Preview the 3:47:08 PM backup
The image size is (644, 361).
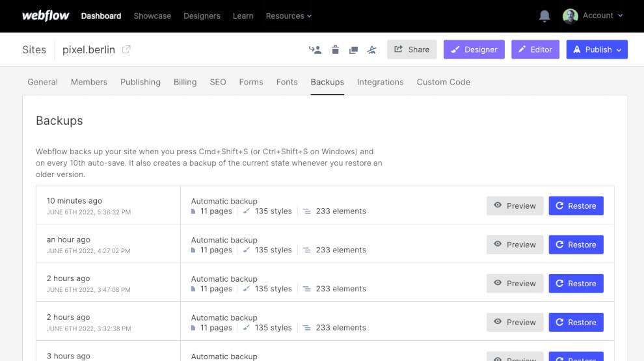click(515, 284)
